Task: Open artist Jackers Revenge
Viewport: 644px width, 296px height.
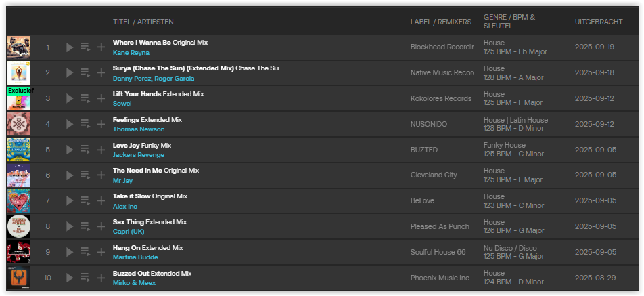Action: [x=139, y=155]
